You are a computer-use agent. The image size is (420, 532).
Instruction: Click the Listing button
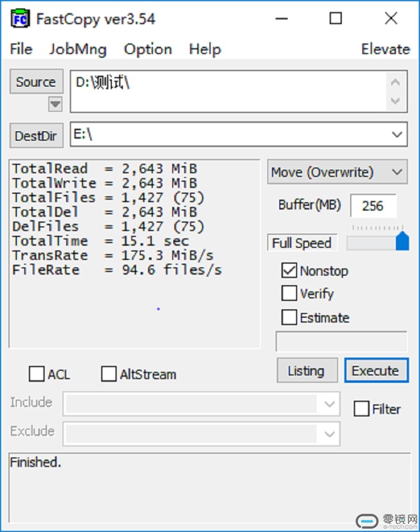[x=306, y=371]
